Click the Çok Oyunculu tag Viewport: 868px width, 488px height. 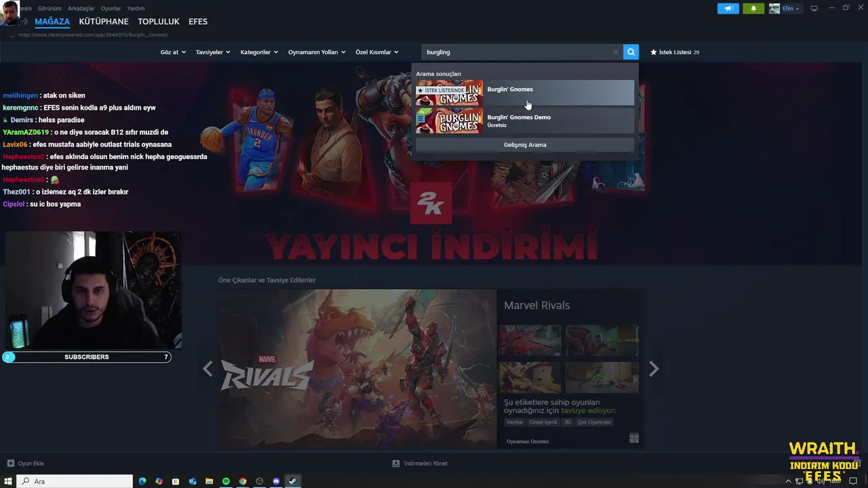tap(594, 422)
